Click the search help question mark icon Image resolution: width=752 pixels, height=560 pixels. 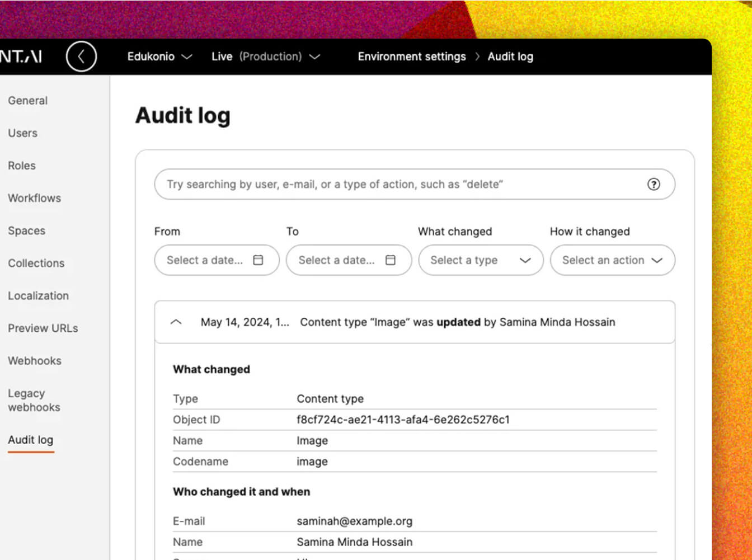[x=653, y=185]
